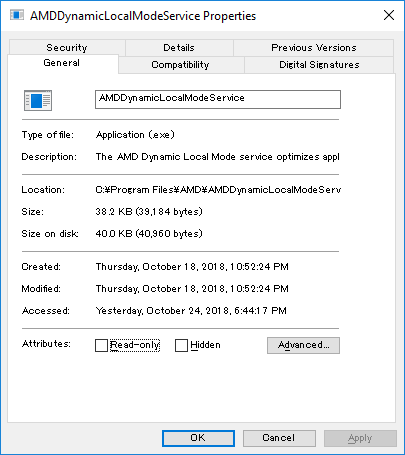
Task: Click the file name text field
Action: point(218,99)
